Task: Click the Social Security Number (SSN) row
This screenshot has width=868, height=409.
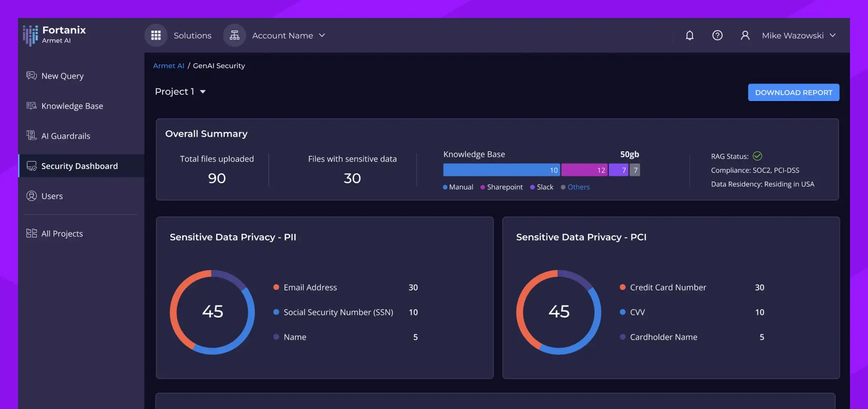Action: tap(346, 312)
